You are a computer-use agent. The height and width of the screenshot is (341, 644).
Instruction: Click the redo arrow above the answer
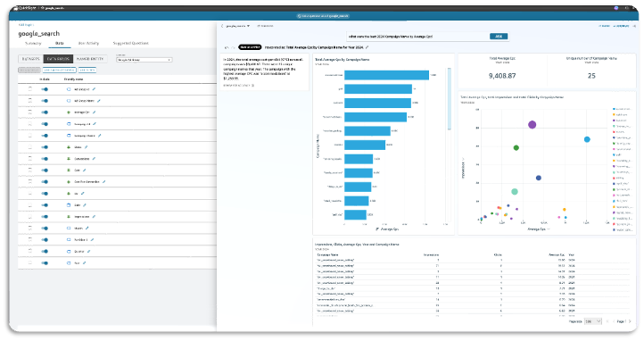(x=233, y=47)
